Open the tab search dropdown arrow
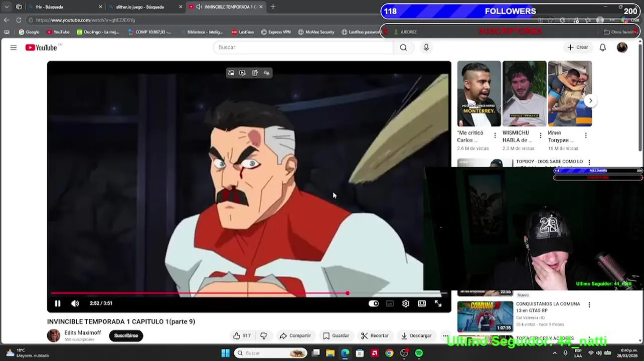This screenshot has height=361, width=644. click(x=7, y=7)
